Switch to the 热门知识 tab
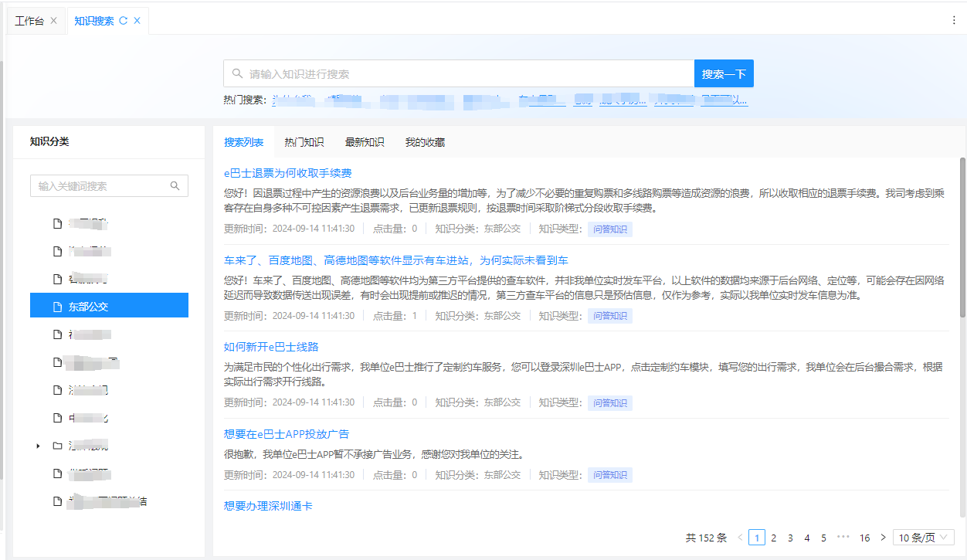 click(303, 141)
